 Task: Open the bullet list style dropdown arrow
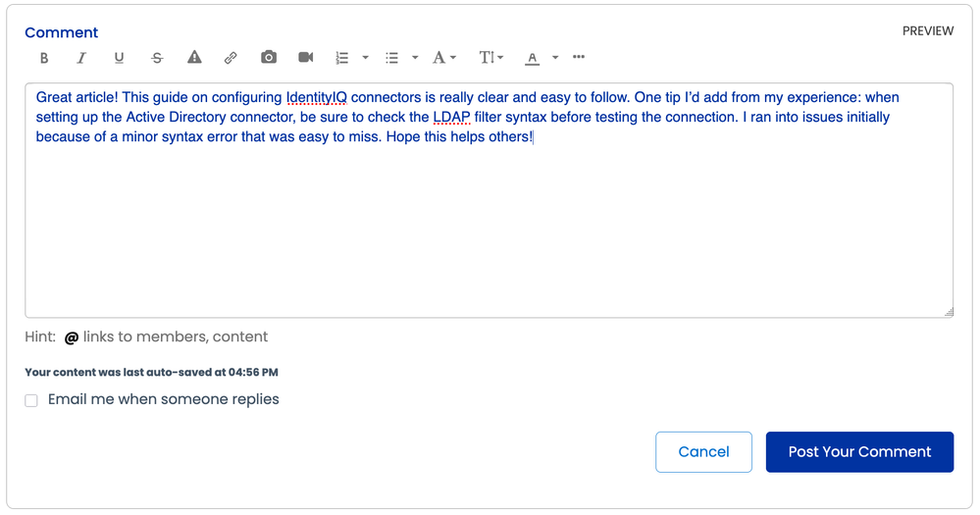click(x=415, y=58)
